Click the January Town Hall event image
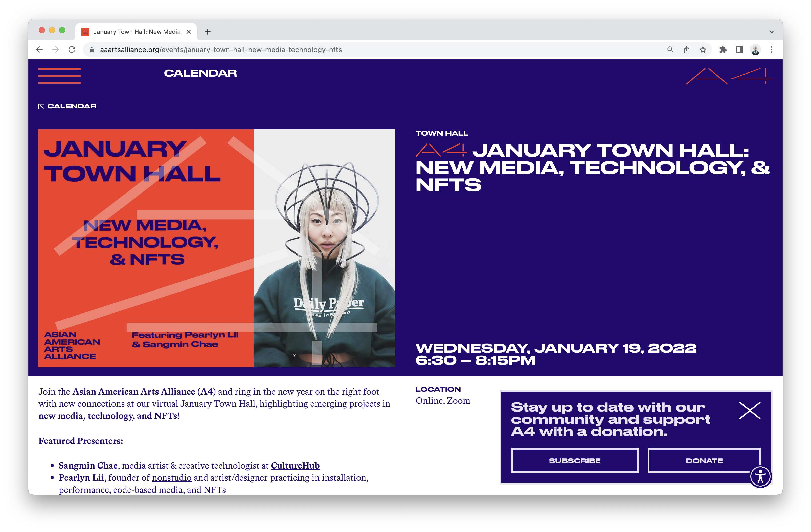811x532 pixels. (217, 248)
